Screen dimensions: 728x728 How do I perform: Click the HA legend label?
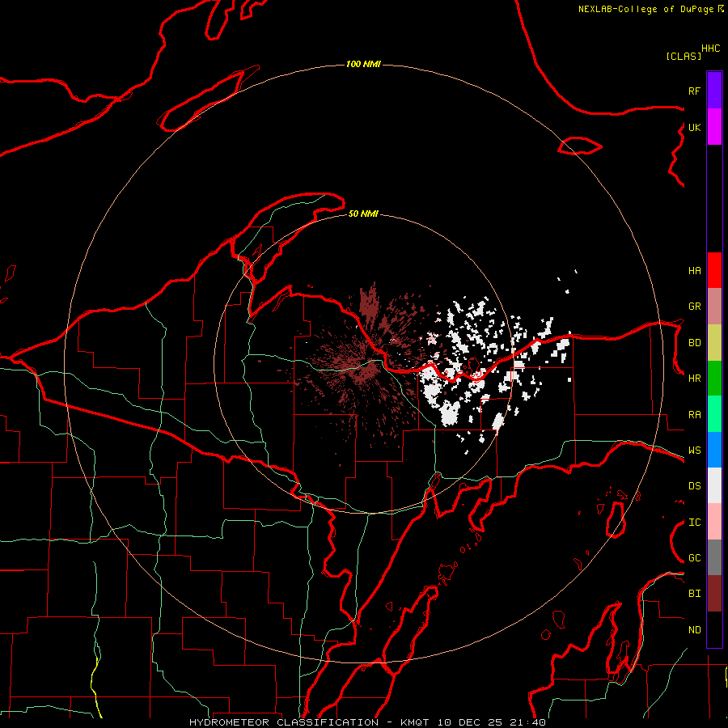694,271
